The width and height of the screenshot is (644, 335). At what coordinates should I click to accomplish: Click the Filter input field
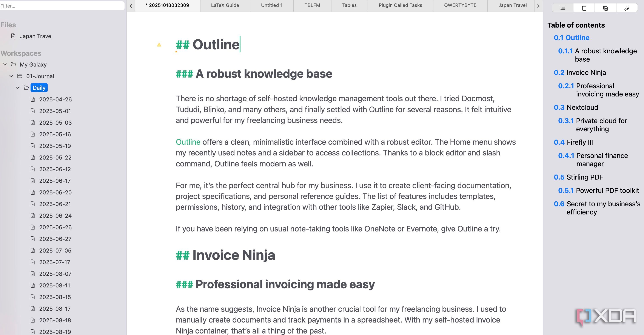point(62,6)
